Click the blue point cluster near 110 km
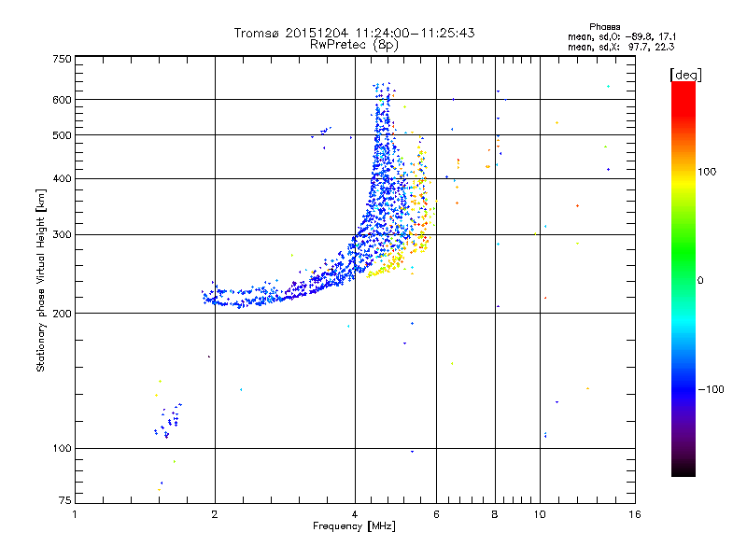Screen dimensions: 747x560 168,421
